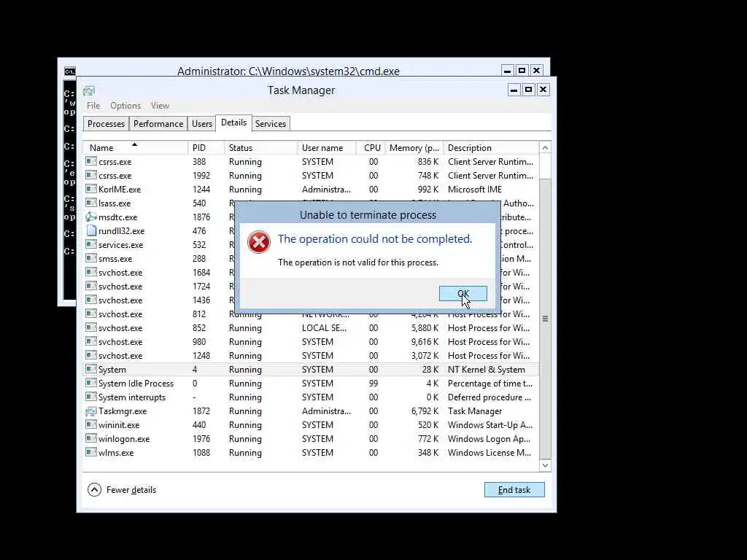Switch to the Processes tab
This screenshot has height=560, width=747.
click(x=106, y=124)
